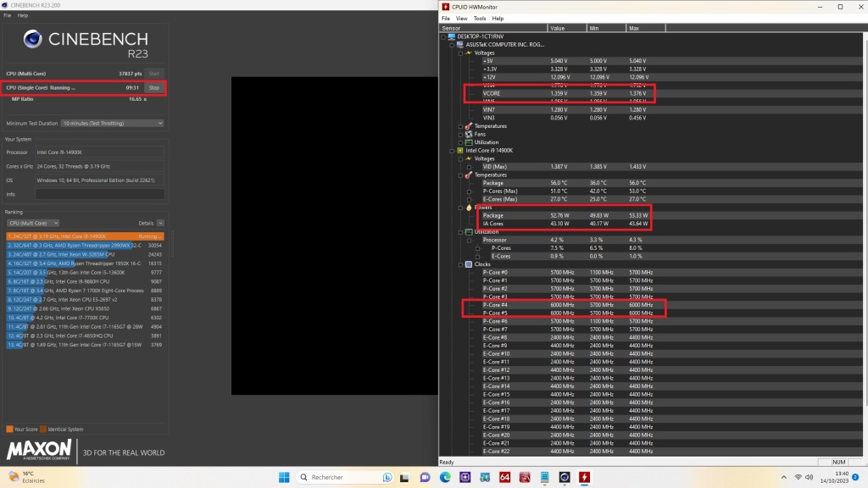Click the CPUID HWMonitor title bar icon

(446, 7)
